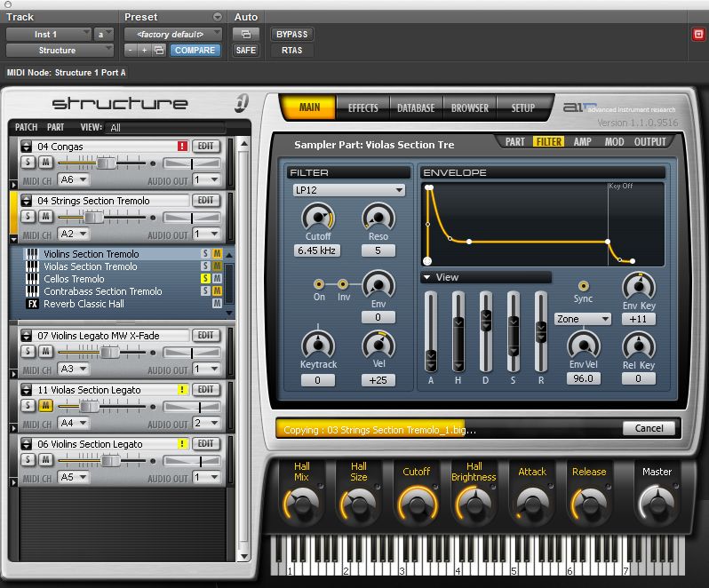Switch to the DATABASE page

click(x=416, y=108)
